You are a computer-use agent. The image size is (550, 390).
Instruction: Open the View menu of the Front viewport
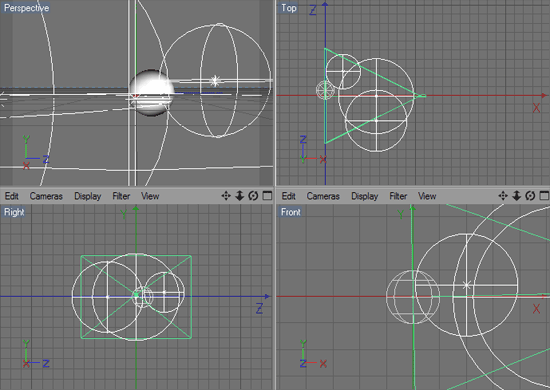point(427,196)
